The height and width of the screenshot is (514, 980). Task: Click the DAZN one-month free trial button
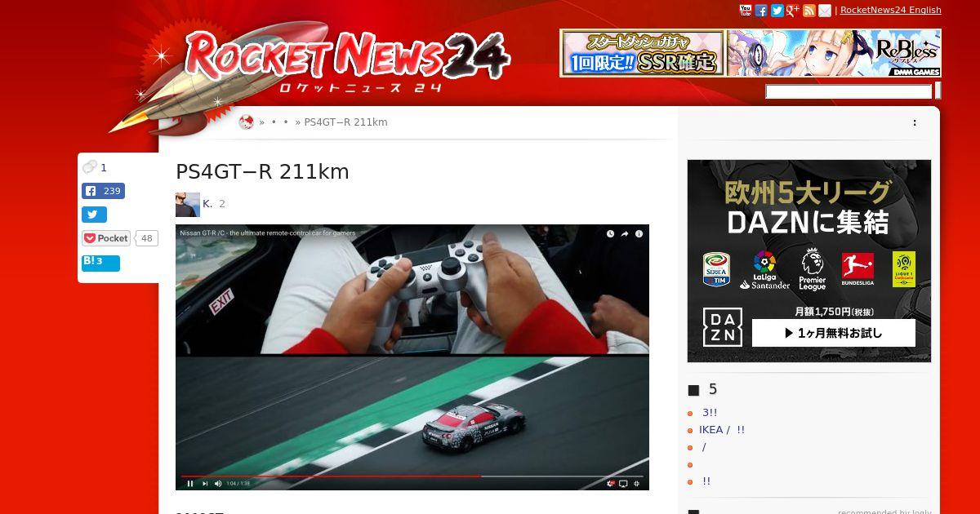coord(834,333)
